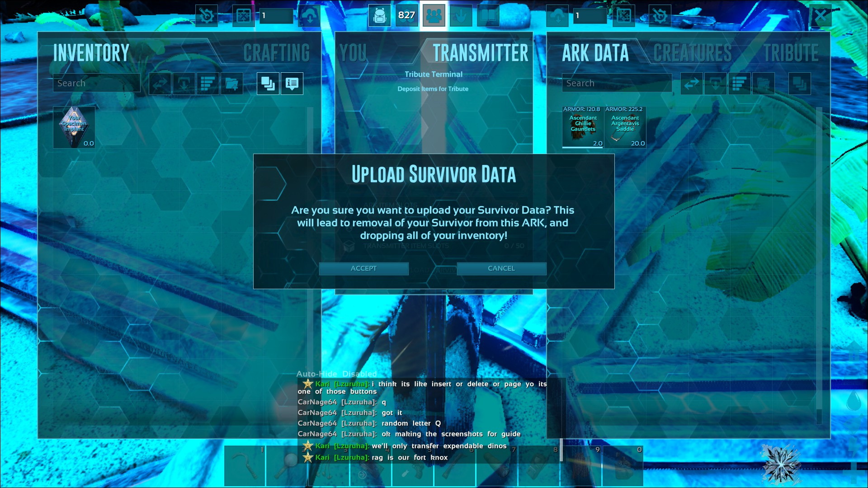Image resolution: width=868 pixels, height=488 pixels.
Task: Click the Transmitter panel icon
Action: click(434, 14)
